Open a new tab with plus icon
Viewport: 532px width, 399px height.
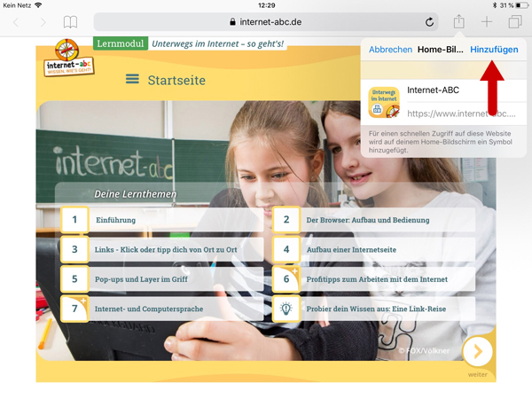click(487, 21)
